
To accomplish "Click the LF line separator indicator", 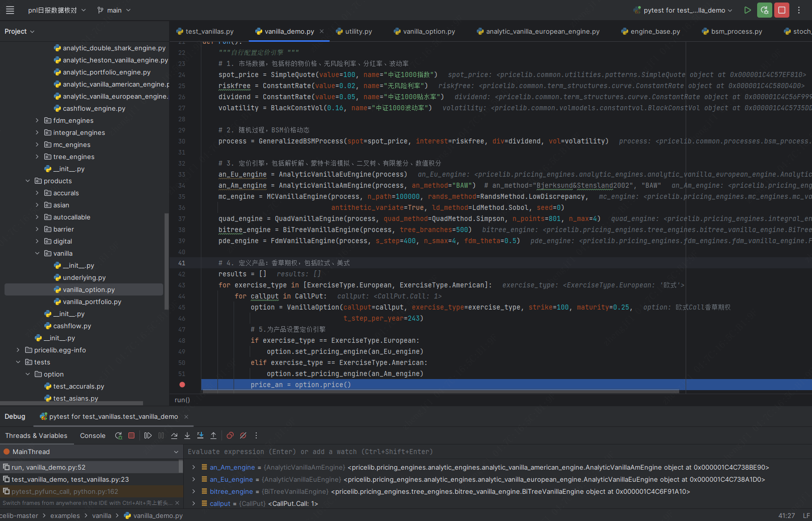I will point(806,515).
